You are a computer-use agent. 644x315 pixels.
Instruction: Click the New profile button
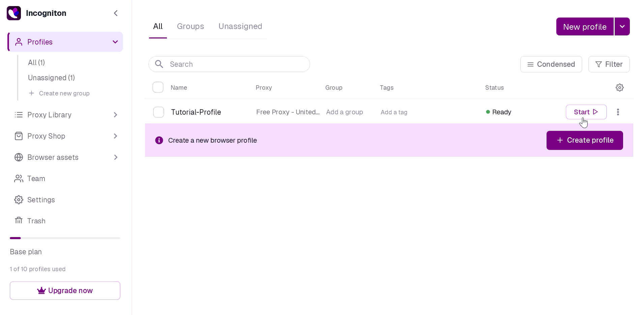pyautogui.click(x=585, y=27)
